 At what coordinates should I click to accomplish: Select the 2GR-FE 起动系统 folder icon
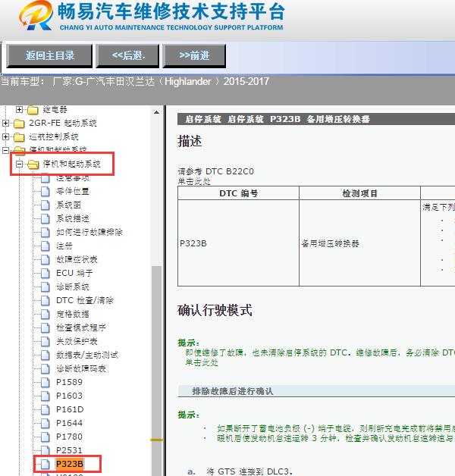pyautogui.click(x=19, y=124)
